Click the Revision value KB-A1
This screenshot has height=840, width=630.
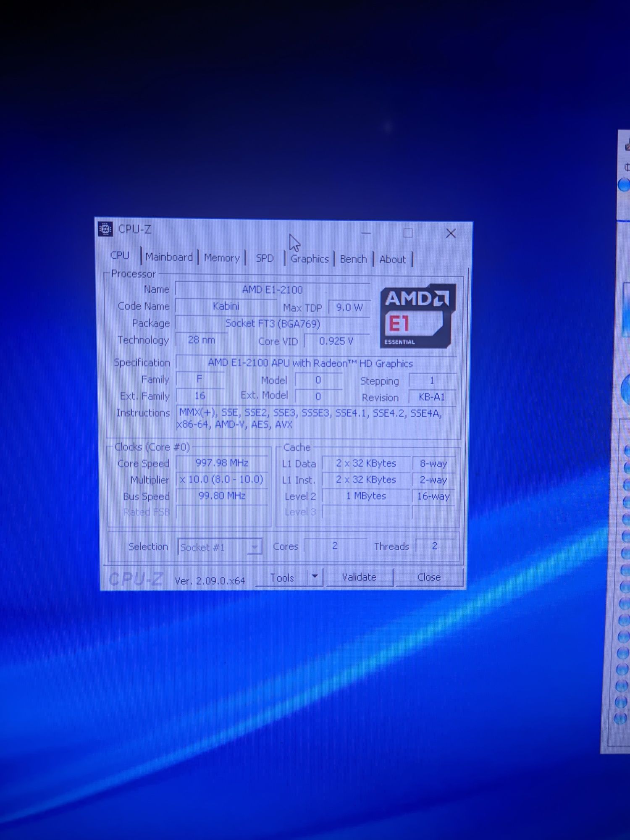432,397
